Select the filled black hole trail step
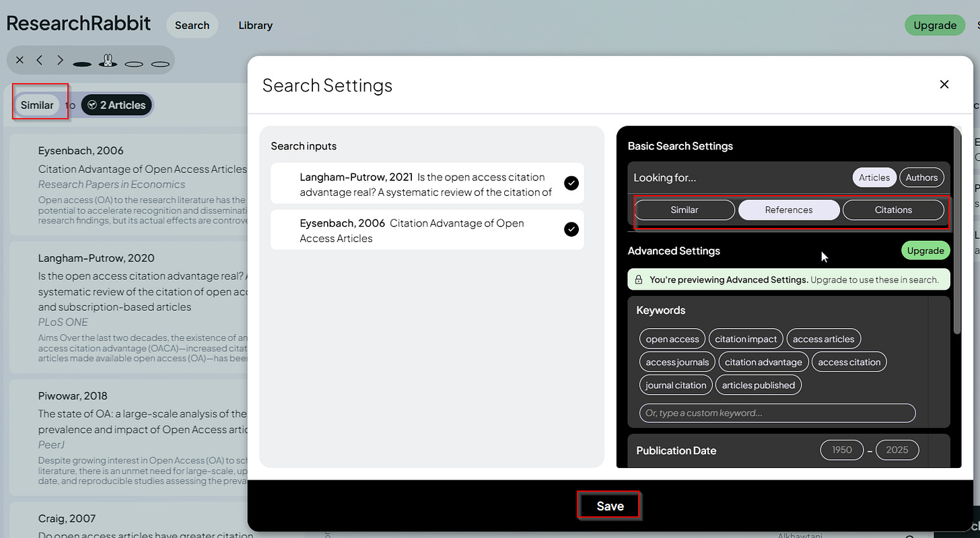Screen dimensions: 980x538 tap(82, 64)
